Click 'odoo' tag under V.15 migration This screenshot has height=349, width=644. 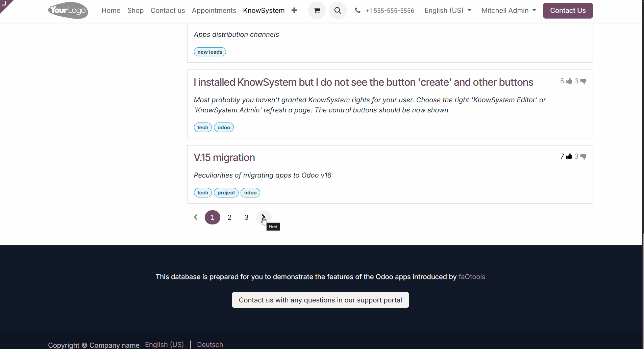coord(250,193)
